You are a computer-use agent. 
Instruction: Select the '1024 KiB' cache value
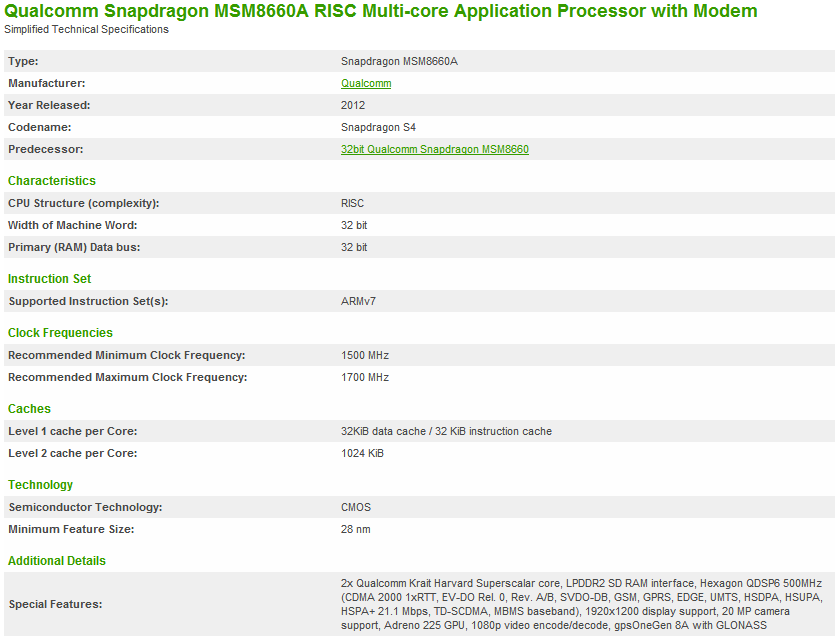(x=362, y=453)
